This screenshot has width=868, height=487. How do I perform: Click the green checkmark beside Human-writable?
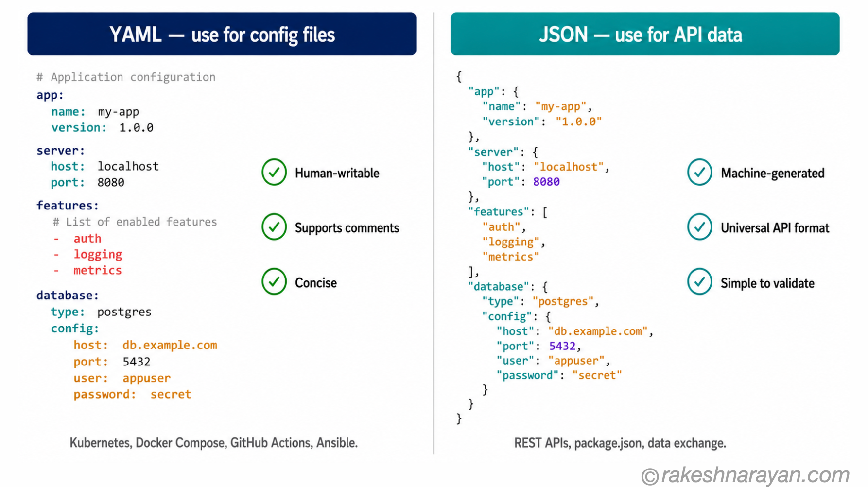point(274,172)
